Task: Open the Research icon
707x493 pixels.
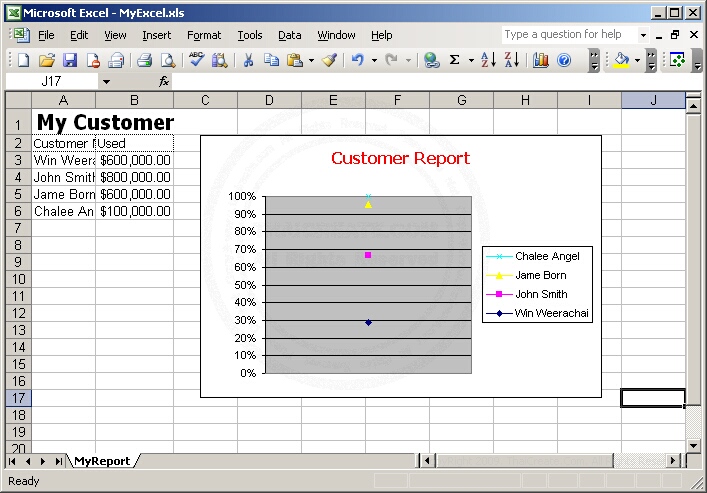Action: (220, 60)
